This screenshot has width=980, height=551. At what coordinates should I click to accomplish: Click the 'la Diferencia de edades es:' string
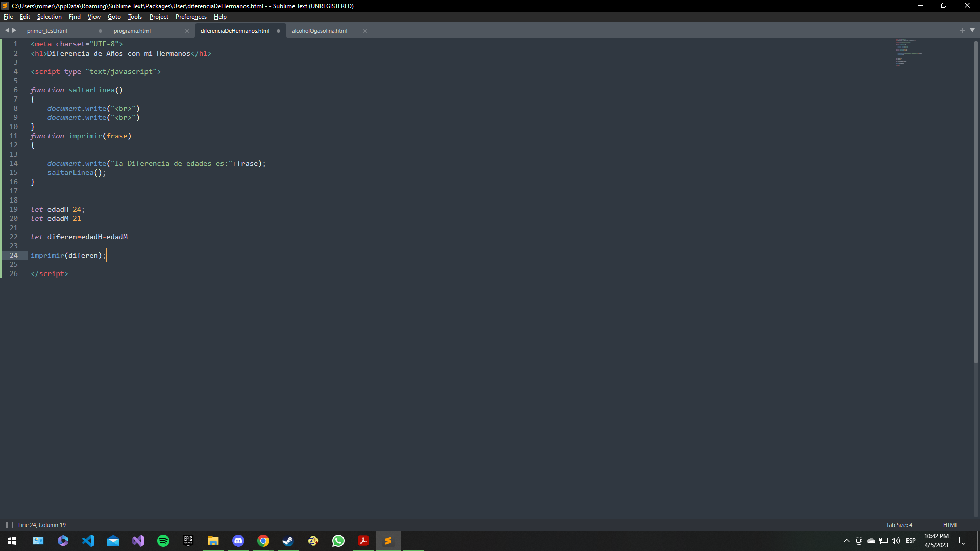[171, 163]
